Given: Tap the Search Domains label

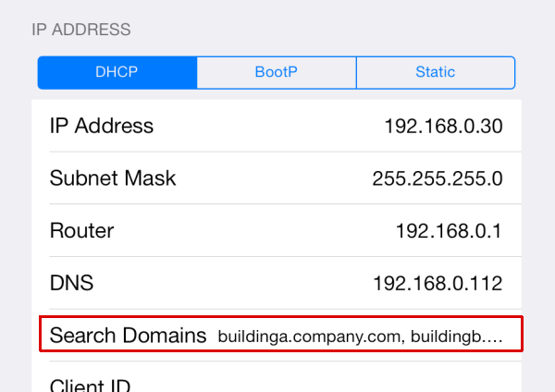Looking at the screenshot, I should [x=128, y=335].
